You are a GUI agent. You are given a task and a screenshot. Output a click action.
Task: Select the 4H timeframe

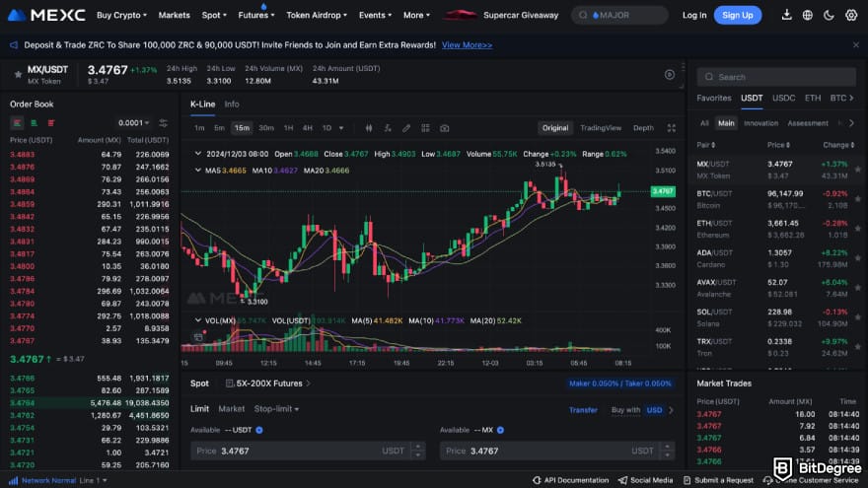307,128
